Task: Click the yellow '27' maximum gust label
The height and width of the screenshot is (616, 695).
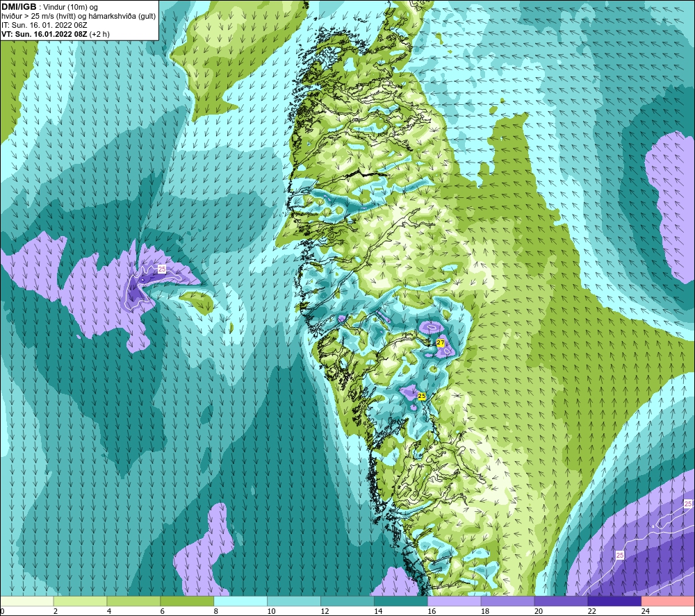Action: pos(440,343)
